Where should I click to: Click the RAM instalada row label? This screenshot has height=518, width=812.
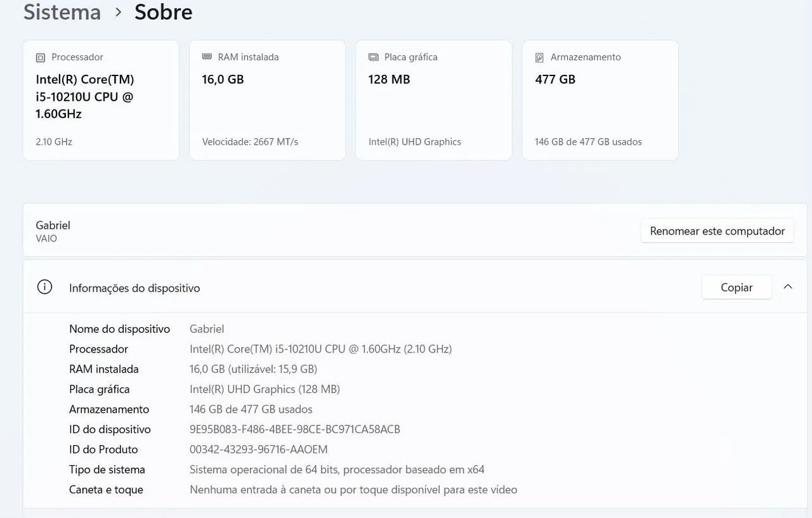(x=104, y=369)
